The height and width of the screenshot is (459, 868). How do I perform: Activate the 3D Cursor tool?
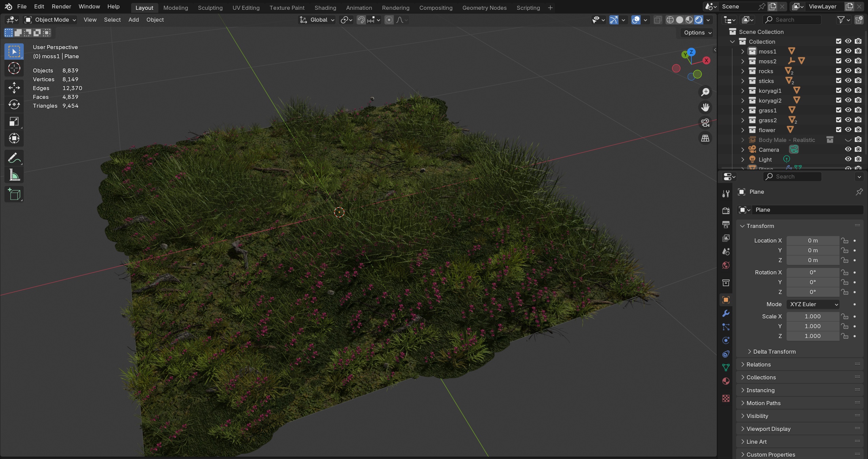coord(14,68)
